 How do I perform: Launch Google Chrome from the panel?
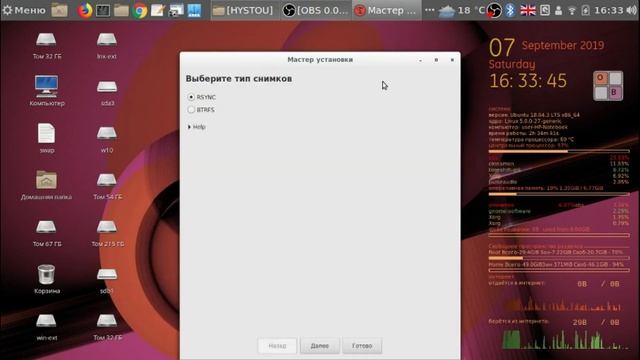point(140,10)
